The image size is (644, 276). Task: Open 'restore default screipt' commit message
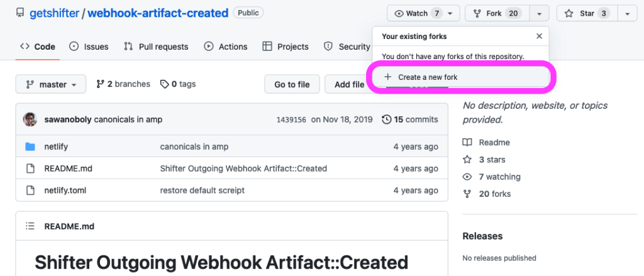pos(203,190)
